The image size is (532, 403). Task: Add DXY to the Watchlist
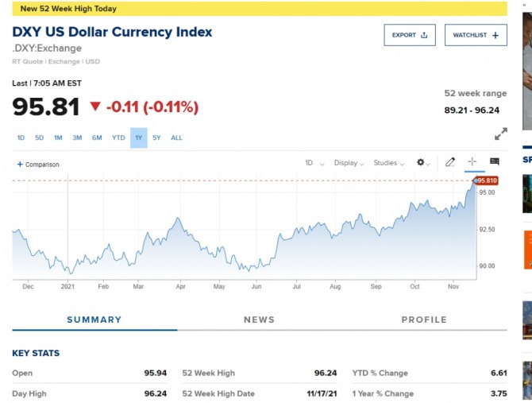[475, 35]
